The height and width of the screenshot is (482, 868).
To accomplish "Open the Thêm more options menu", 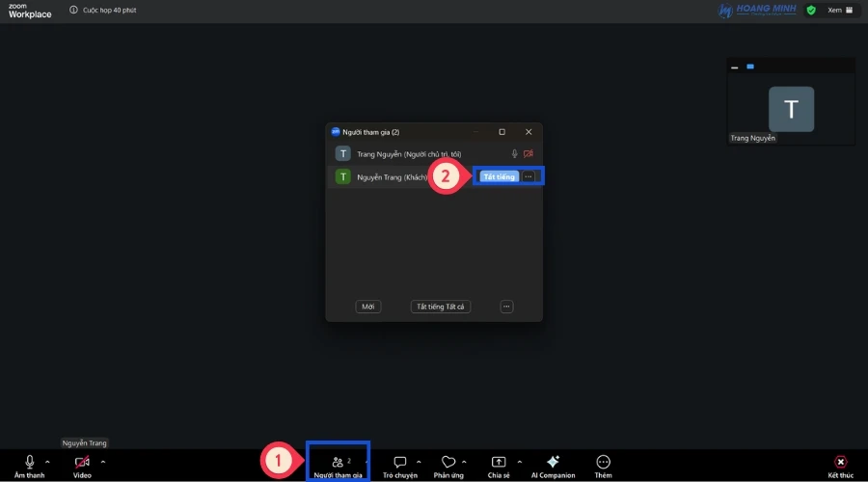I will click(603, 465).
